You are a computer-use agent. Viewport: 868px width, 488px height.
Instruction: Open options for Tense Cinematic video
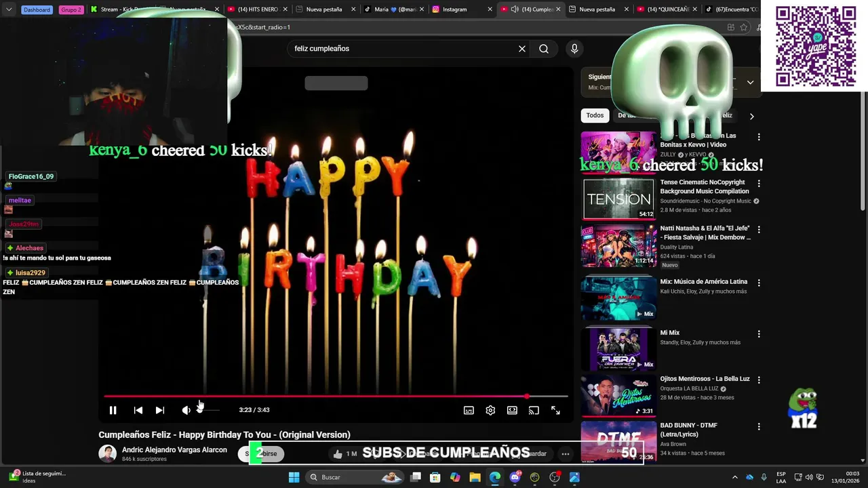[x=759, y=184]
